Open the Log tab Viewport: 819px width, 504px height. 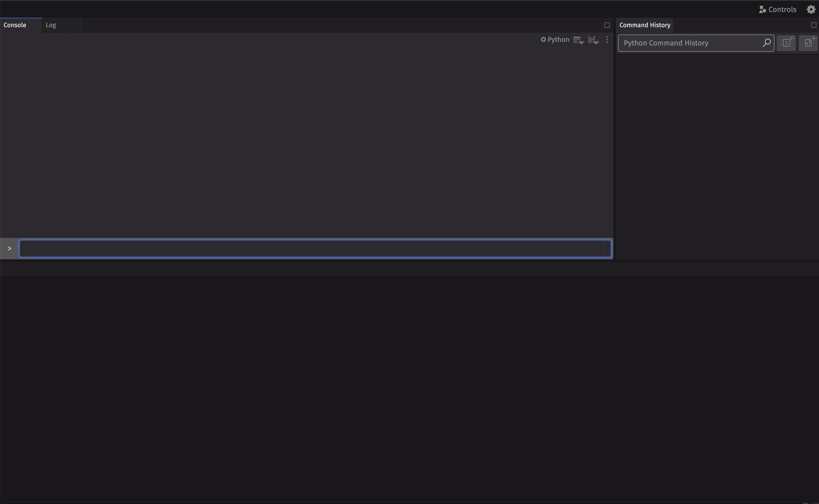[51, 25]
